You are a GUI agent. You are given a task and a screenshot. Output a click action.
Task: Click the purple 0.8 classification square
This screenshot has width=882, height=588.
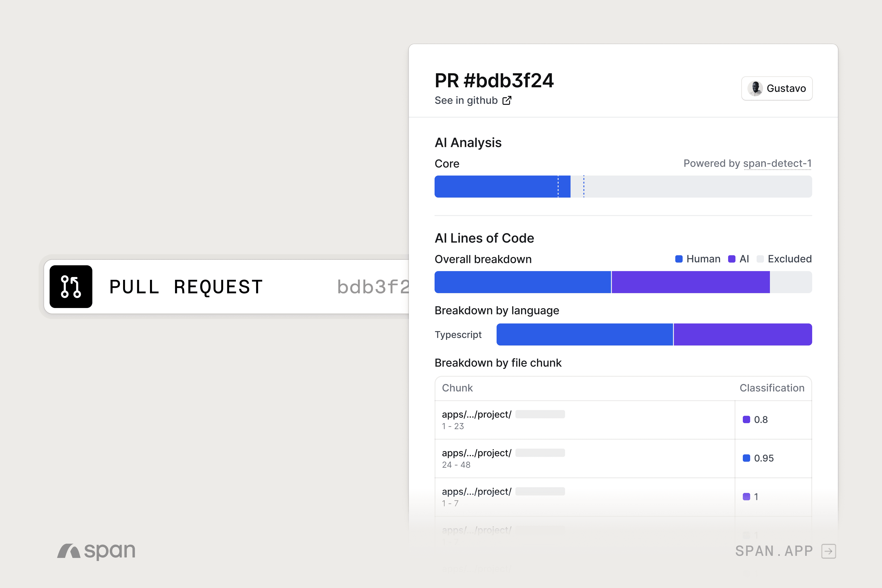[746, 420]
